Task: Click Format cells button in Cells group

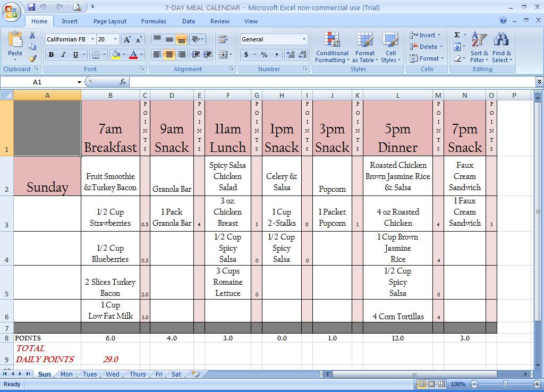Action: pos(427,58)
